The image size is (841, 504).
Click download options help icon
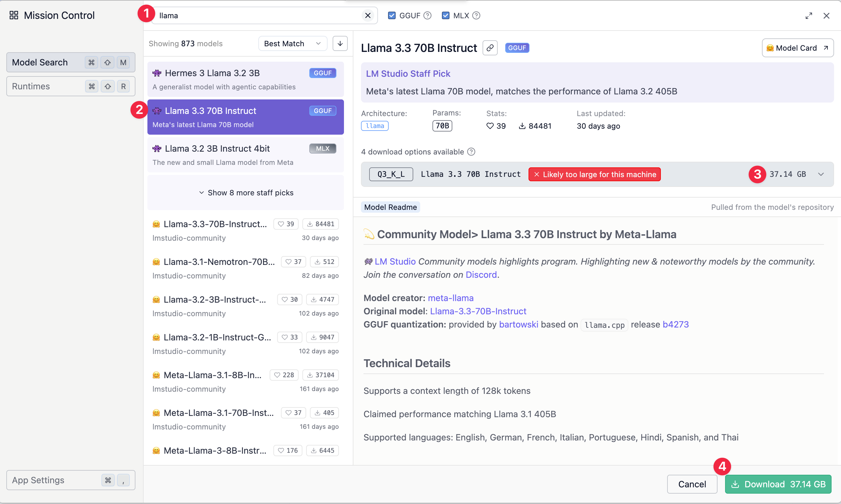pyautogui.click(x=471, y=152)
